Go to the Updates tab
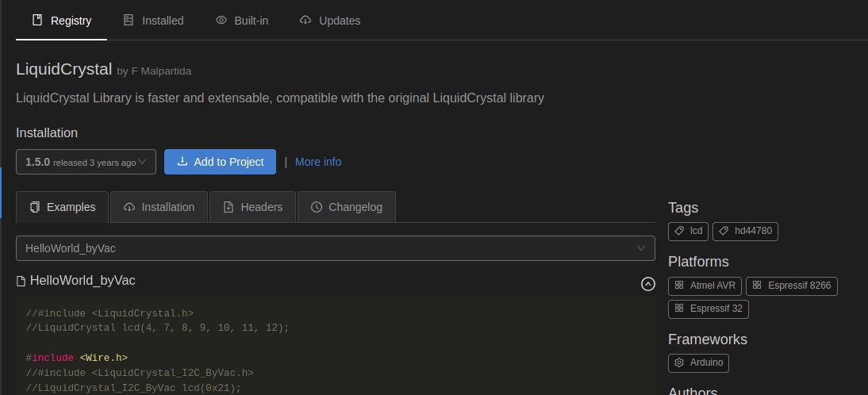Viewport: 868px width, 395px height. click(330, 21)
